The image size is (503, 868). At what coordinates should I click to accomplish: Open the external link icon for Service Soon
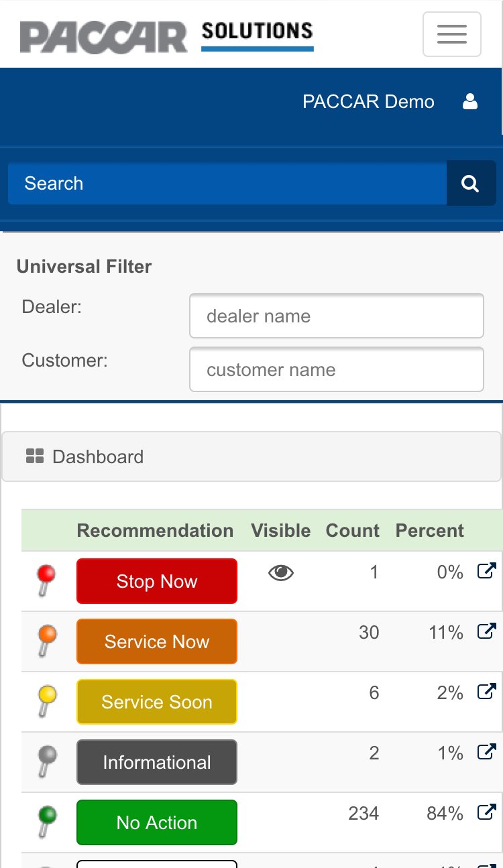click(x=486, y=691)
